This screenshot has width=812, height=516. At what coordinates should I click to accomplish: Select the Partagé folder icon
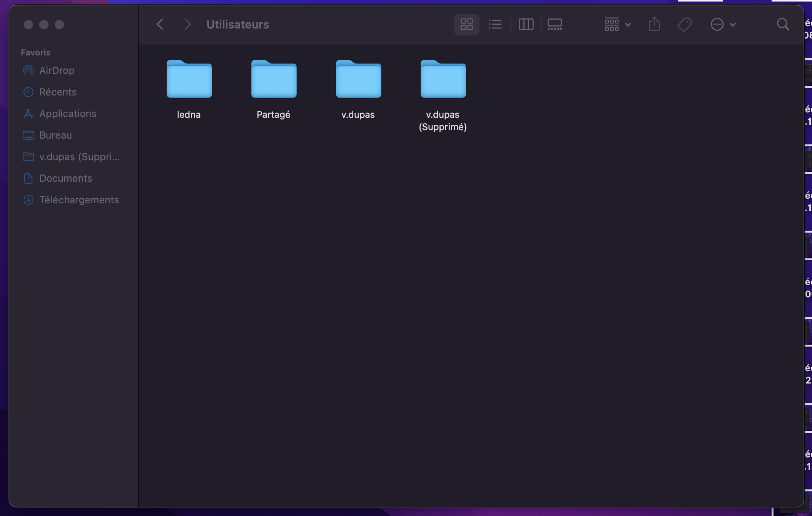274,80
